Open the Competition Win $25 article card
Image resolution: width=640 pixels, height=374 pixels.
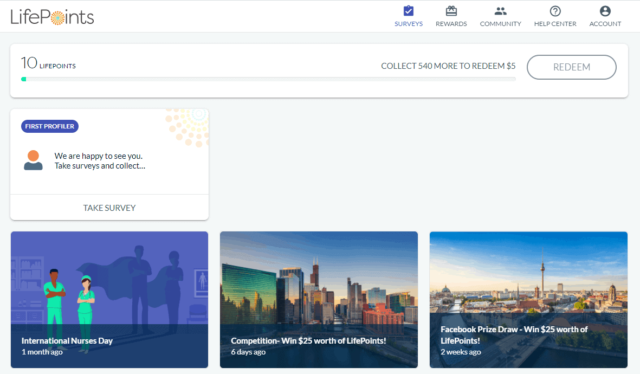319,300
